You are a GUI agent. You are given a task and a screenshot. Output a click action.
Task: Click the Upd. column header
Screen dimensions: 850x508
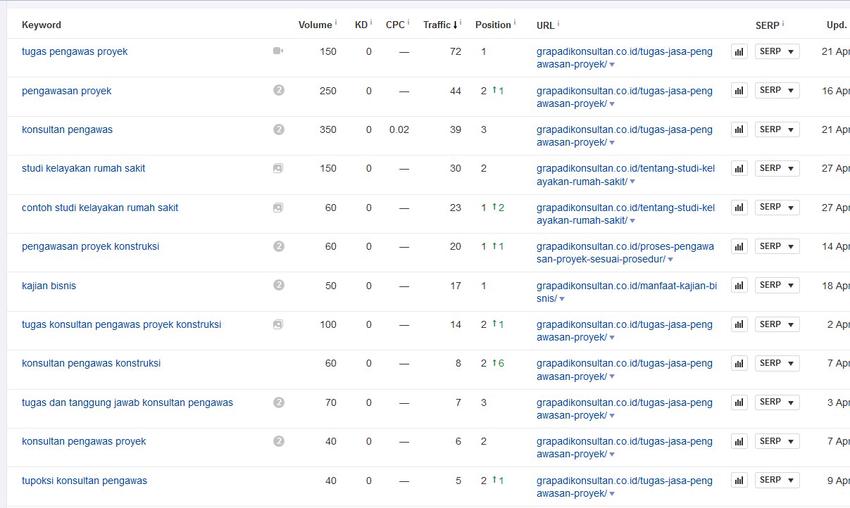click(836, 25)
